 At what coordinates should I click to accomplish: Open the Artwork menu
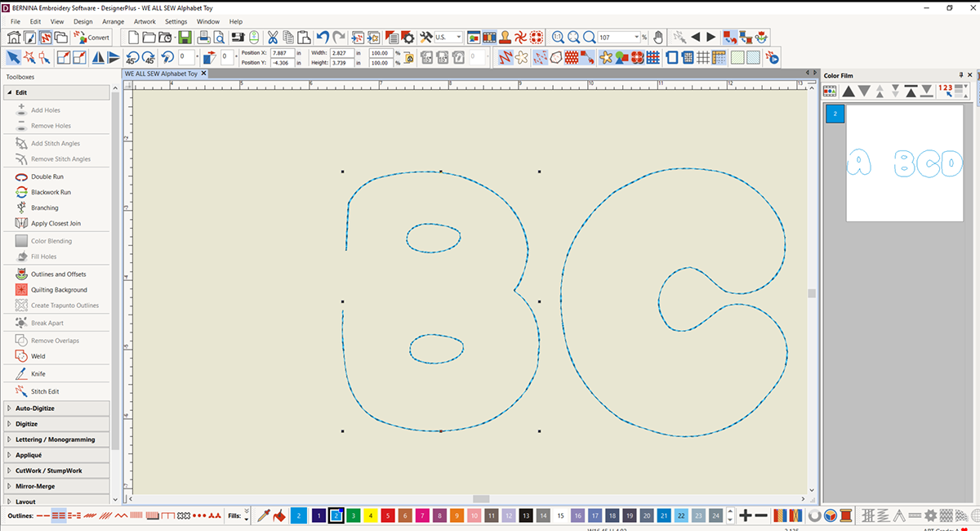(x=145, y=21)
